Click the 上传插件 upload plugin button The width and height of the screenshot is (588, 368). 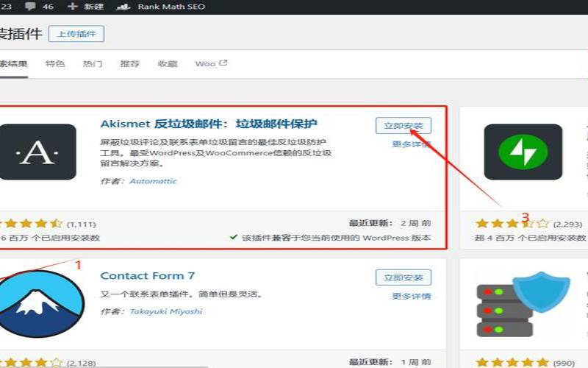pos(76,34)
